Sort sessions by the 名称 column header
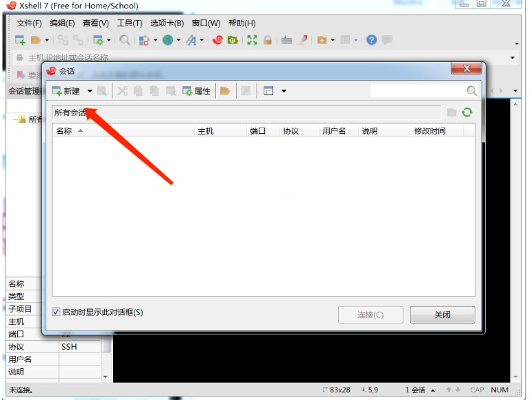Viewport: 532px width, 400px height. pyautogui.click(x=123, y=131)
